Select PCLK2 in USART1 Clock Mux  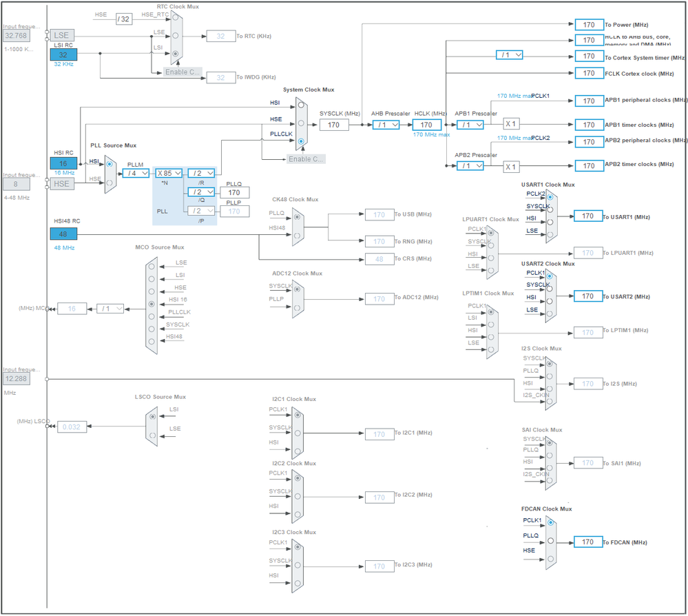point(550,197)
